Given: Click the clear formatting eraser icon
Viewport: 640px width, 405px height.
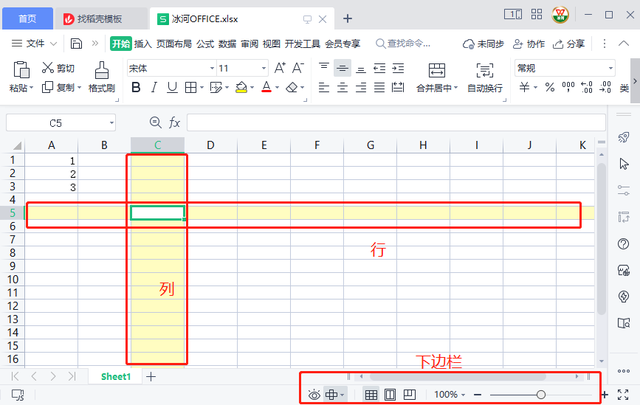Looking at the screenshot, I should click(291, 87).
